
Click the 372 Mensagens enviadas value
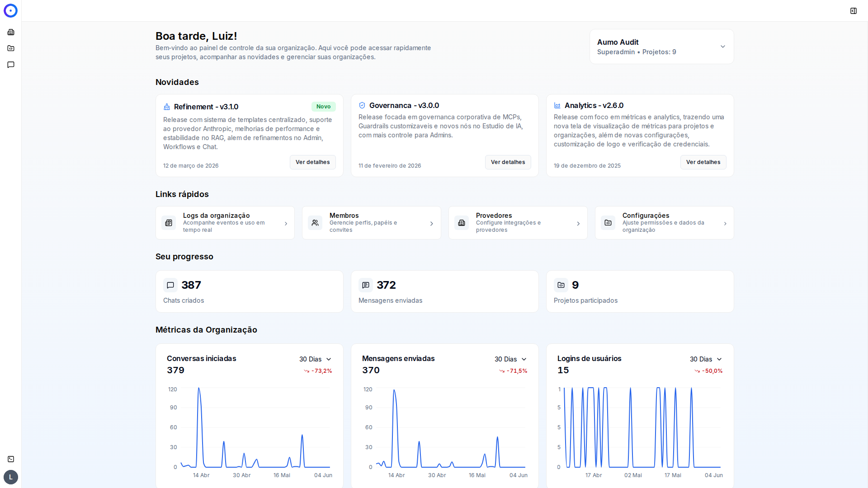click(x=387, y=285)
